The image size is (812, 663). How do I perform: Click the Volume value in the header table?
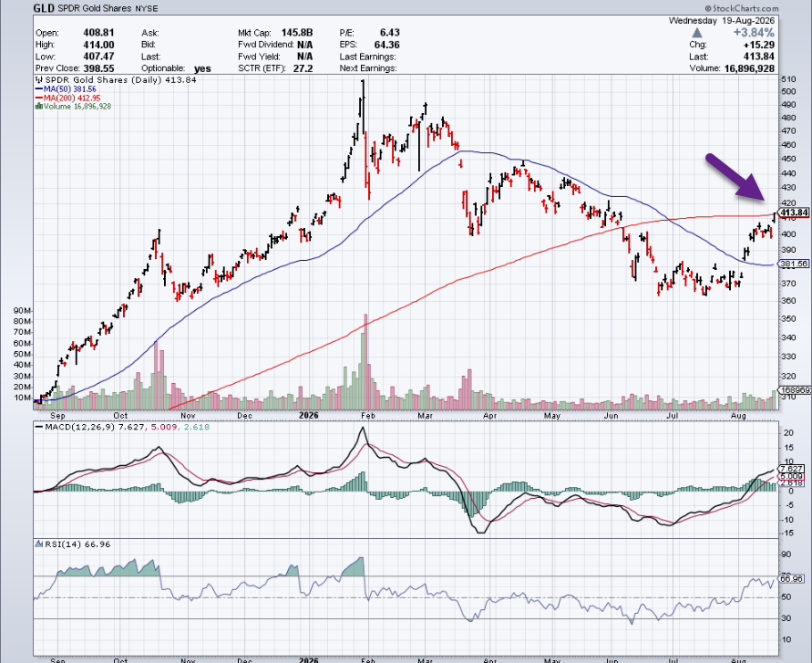click(x=749, y=68)
